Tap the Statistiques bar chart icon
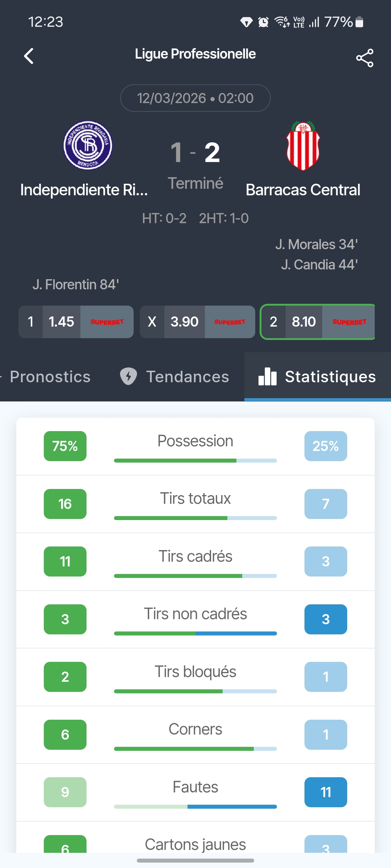391x868 pixels. pos(268,376)
